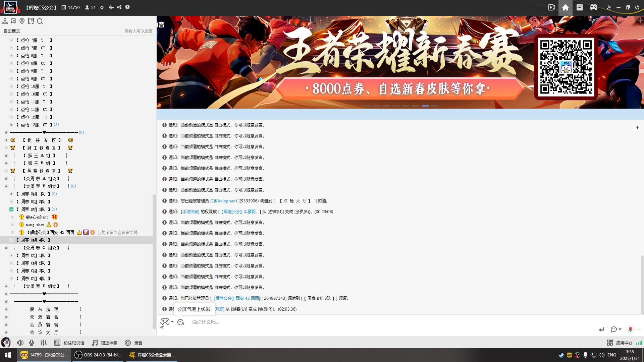Open the text style face icon by chat input
The height and width of the screenshot is (362, 644).
pos(181,322)
